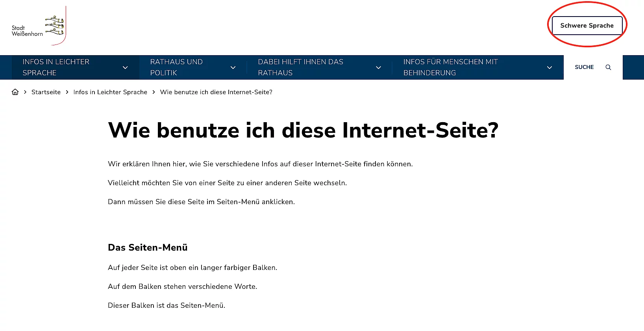The width and height of the screenshot is (644, 331).
Task: Click the main page heading text
Action: (x=303, y=130)
